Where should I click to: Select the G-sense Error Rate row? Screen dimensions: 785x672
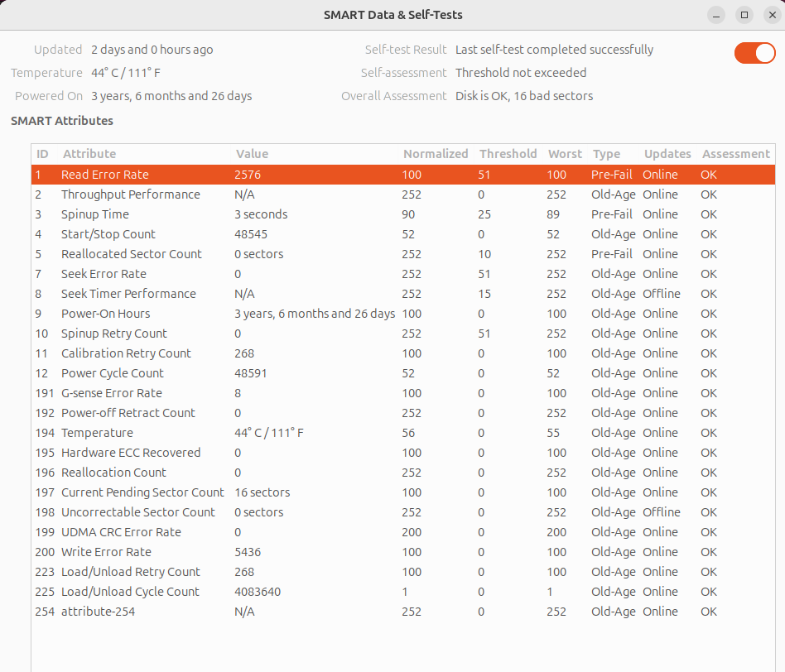click(403, 393)
